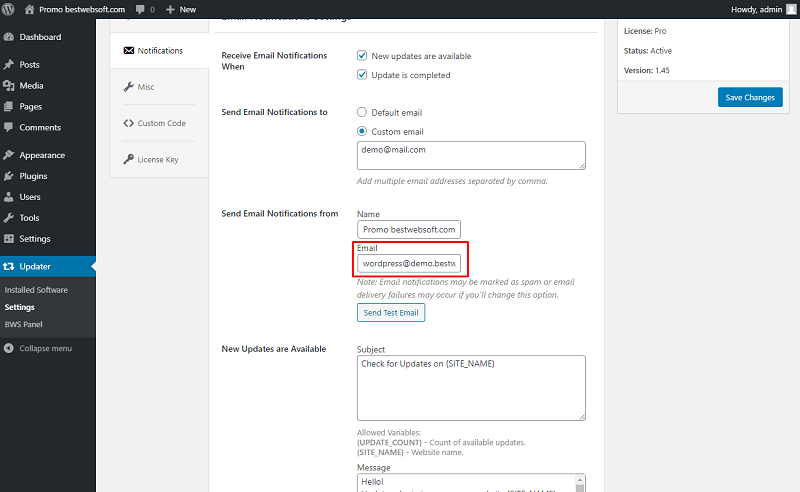
Task: Click the Send Test Email button
Action: click(x=391, y=312)
